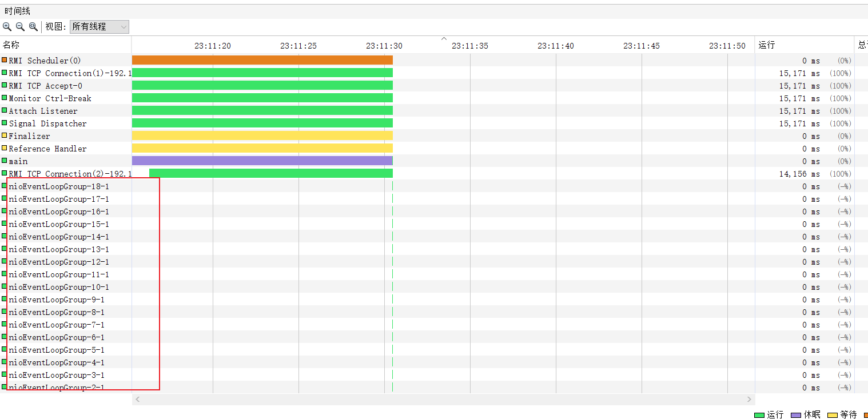Click the 时间线 panel title
Image resolution: width=868 pixels, height=419 pixels.
click(x=18, y=11)
